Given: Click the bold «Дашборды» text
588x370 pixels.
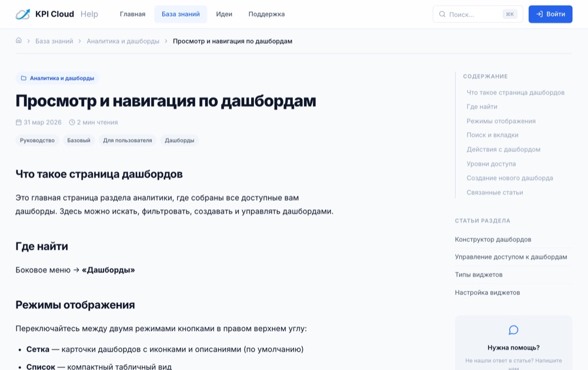Looking at the screenshot, I should pyautogui.click(x=108, y=270).
